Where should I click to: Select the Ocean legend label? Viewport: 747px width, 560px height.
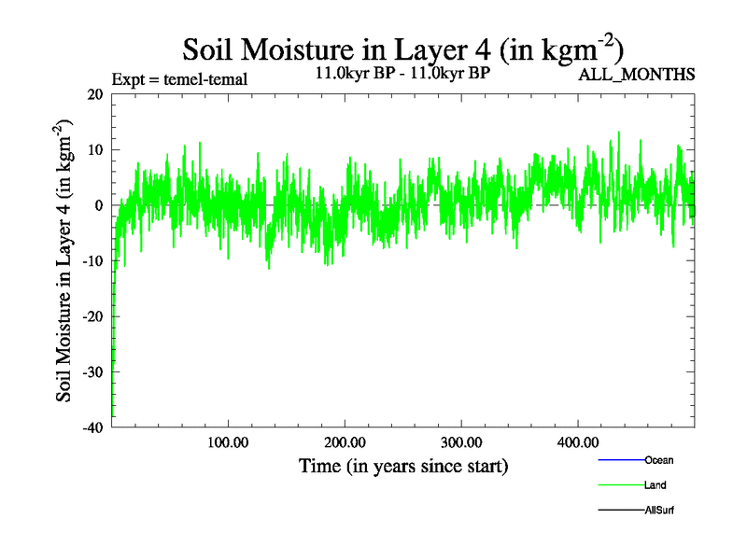point(658,460)
